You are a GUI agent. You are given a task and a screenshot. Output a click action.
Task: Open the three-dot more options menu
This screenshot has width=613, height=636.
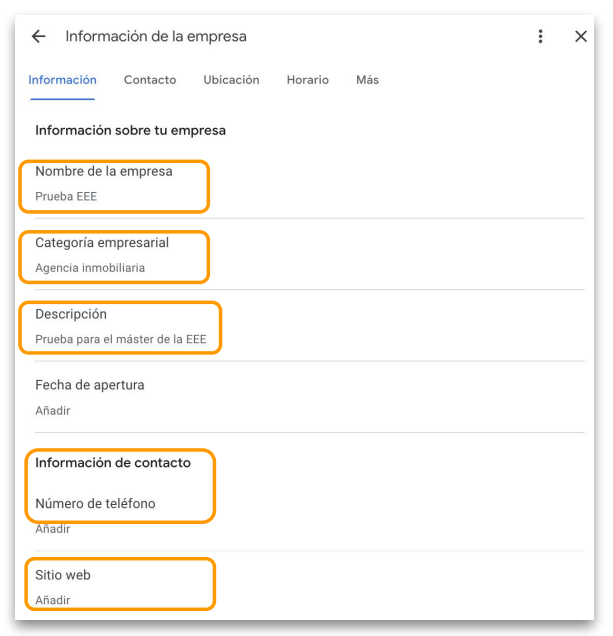[541, 36]
